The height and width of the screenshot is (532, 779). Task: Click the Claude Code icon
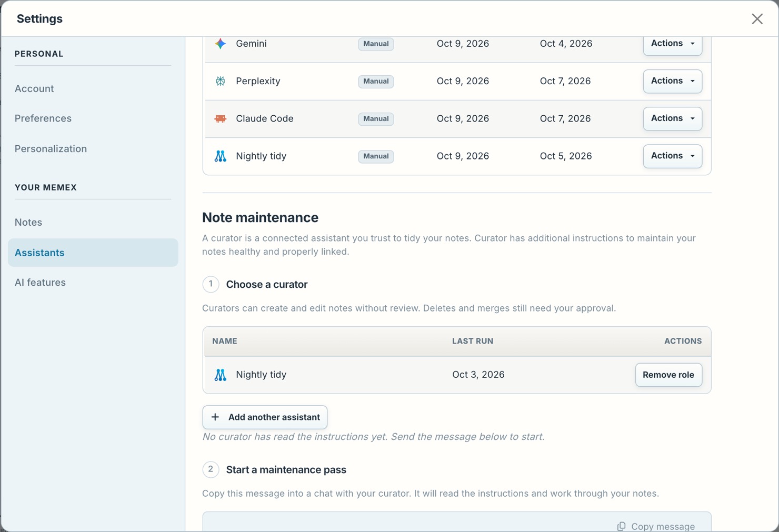(x=221, y=119)
